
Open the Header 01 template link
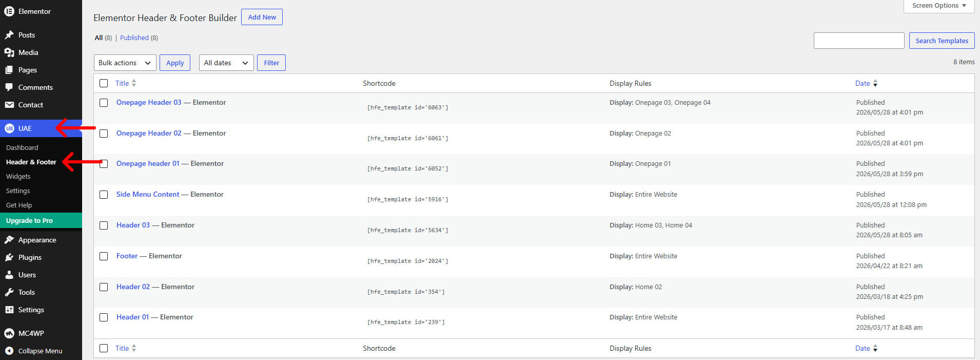click(x=132, y=317)
